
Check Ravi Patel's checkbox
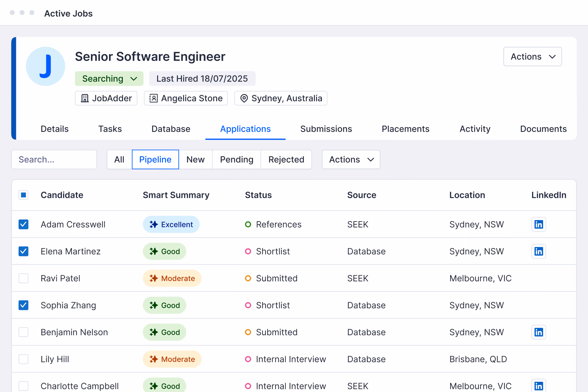[x=24, y=278]
